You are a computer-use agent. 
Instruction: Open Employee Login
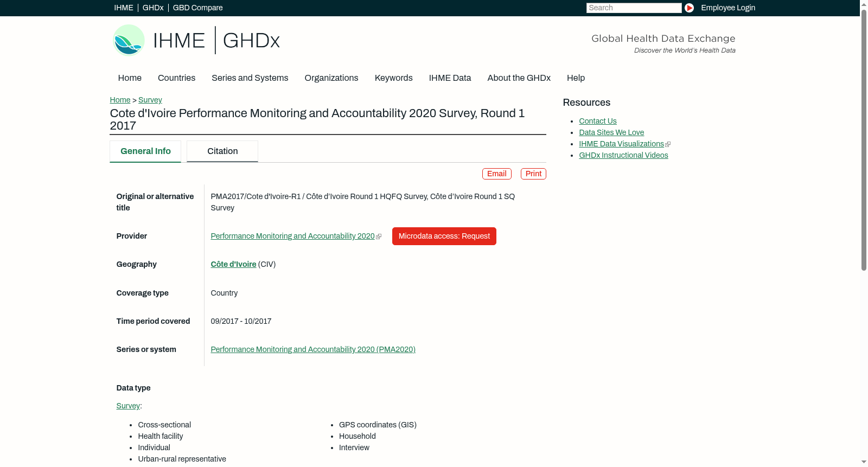click(x=728, y=8)
